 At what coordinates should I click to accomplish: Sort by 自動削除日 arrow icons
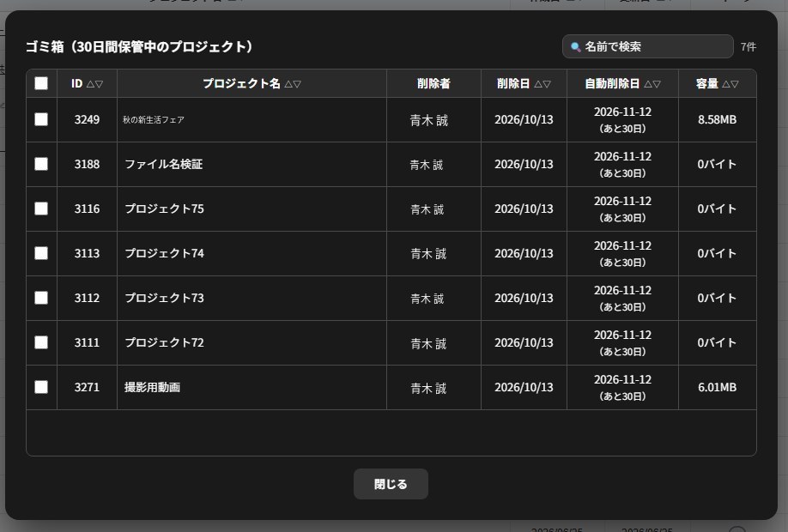coord(652,84)
